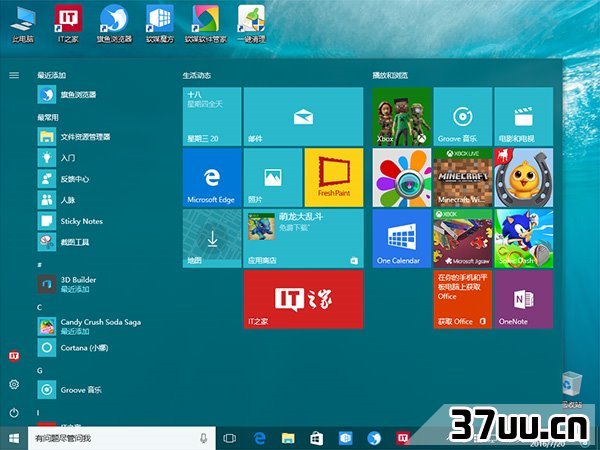Screen dimensions: 600x450
Task: Launch Candy Crush Soda Saga
Action: (90, 326)
